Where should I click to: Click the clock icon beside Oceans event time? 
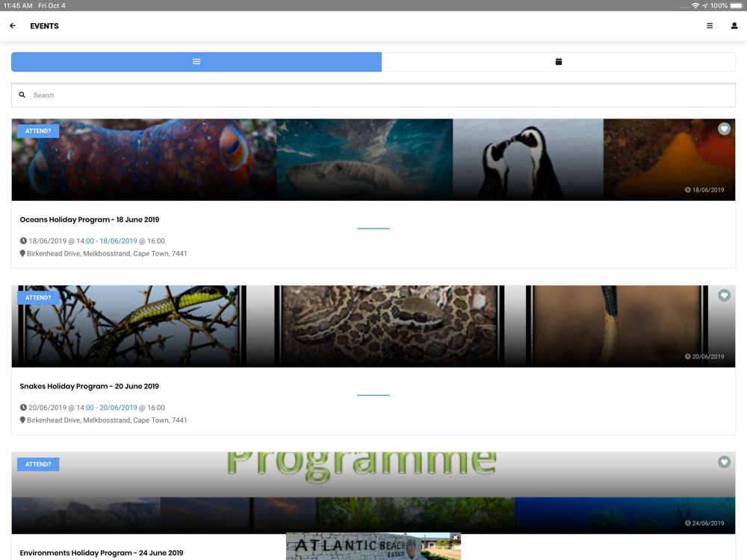(x=23, y=241)
